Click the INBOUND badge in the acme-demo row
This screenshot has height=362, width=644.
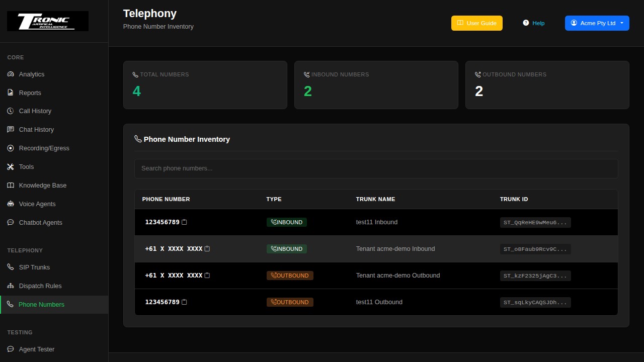coord(287,249)
